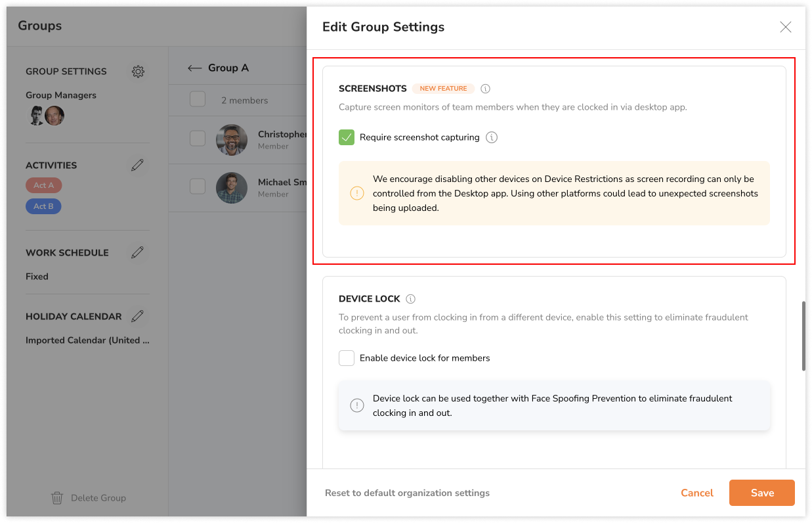Click the info icon beside Device Lock
This screenshot has width=812, height=523.
[x=411, y=299]
